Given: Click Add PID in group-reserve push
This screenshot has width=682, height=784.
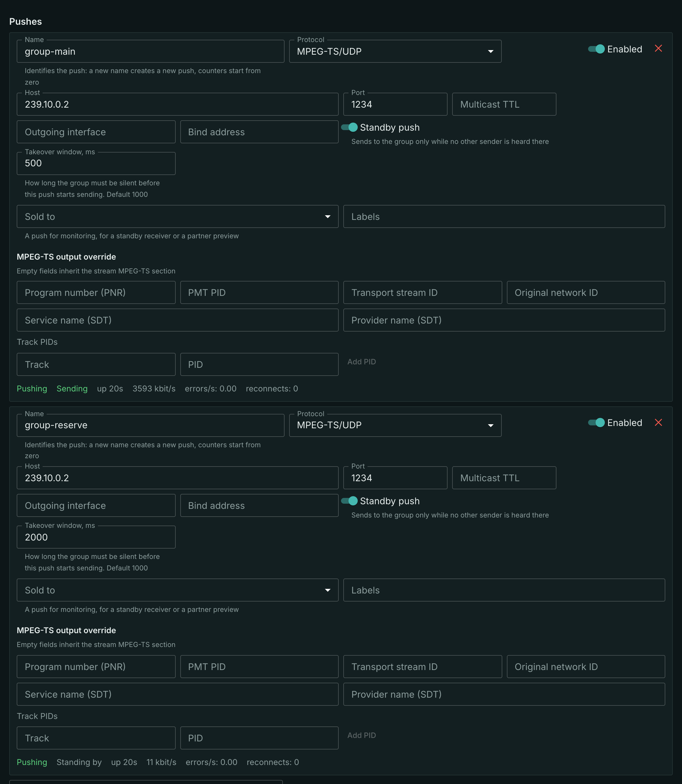Looking at the screenshot, I should point(361,735).
